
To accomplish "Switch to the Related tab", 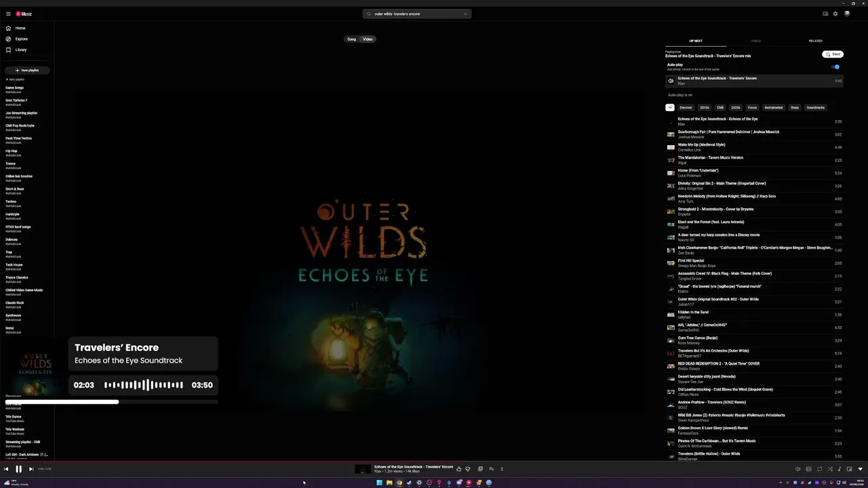I will point(815,41).
